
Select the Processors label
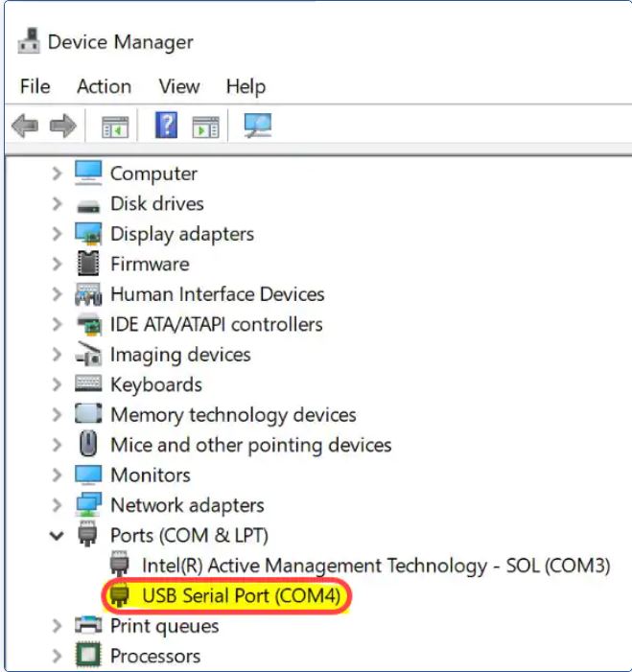pyautogui.click(x=155, y=656)
